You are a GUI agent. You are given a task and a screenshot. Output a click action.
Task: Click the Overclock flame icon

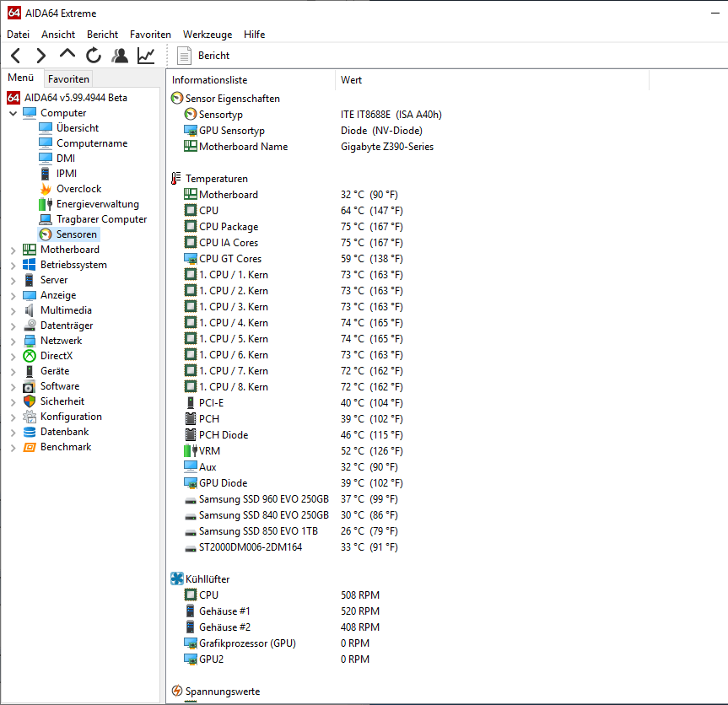tap(46, 188)
